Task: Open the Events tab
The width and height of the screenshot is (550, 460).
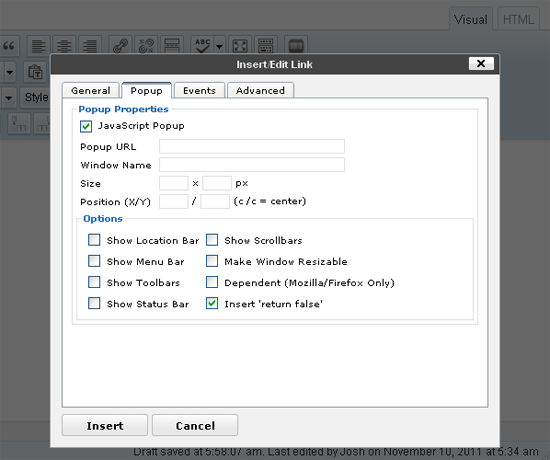Action: tap(199, 91)
